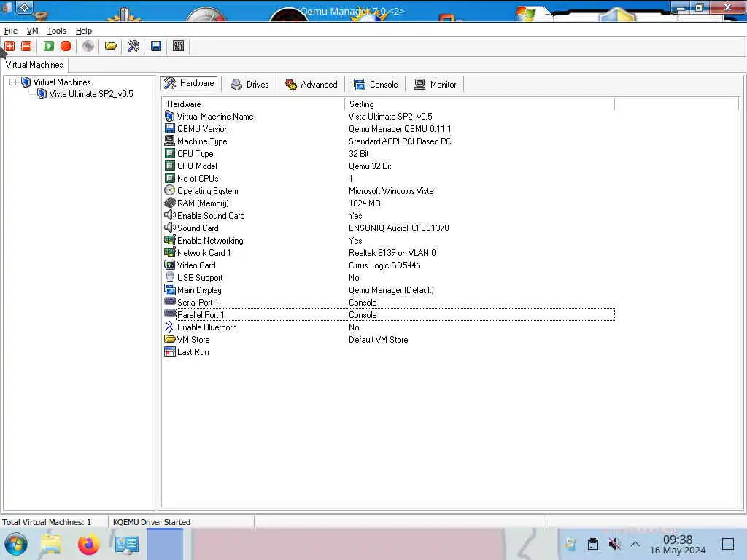The height and width of the screenshot is (560, 747).
Task: Open the Tools menu
Action: coord(57,31)
